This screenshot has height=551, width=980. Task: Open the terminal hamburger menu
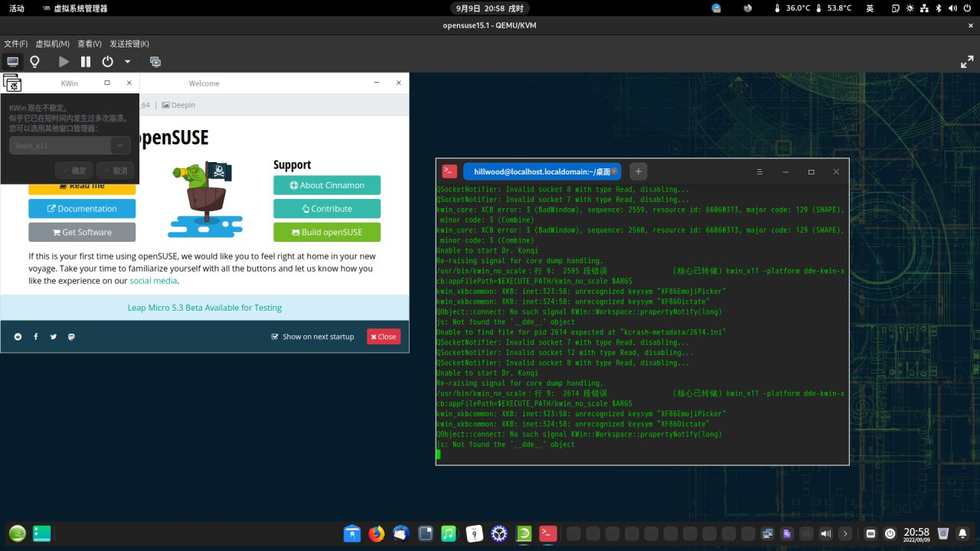click(x=759, y=171)
